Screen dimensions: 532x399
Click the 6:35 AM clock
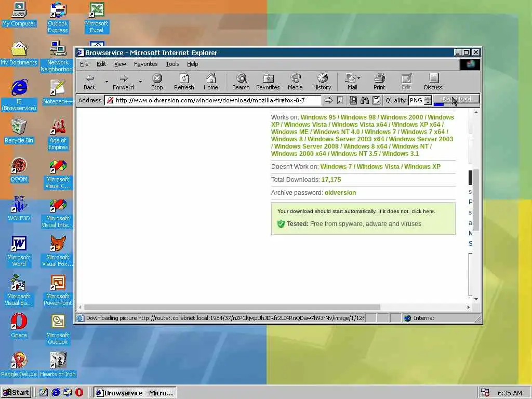click(x=510, y=393)
